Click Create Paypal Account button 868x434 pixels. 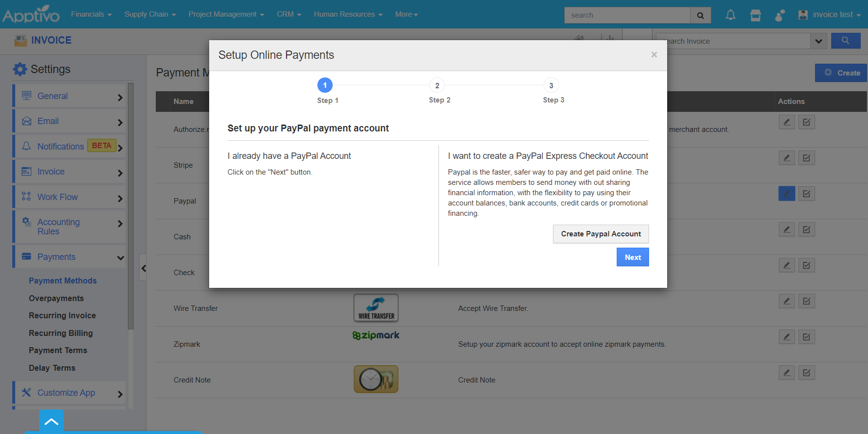pyautogui.click(x=601, y=234)
